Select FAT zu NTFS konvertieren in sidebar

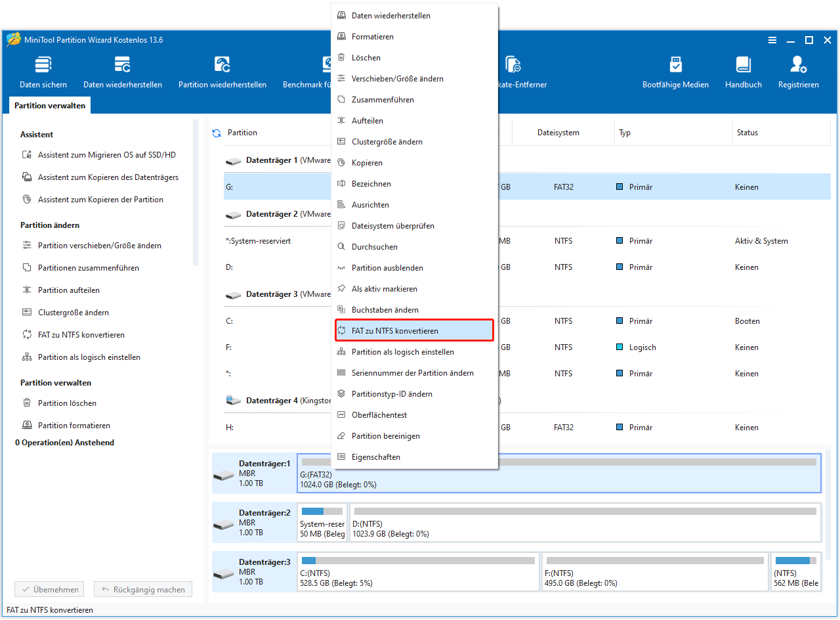73,335
